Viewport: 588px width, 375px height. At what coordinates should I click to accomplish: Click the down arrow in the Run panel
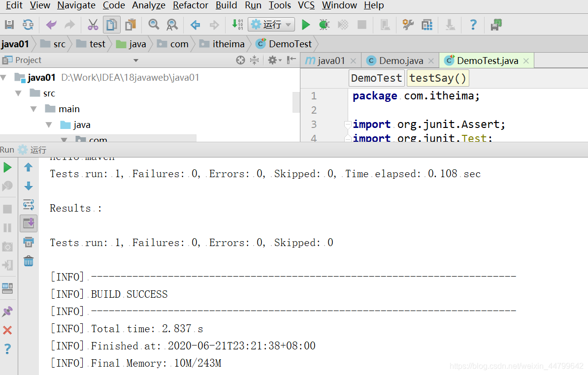(29, 186)
